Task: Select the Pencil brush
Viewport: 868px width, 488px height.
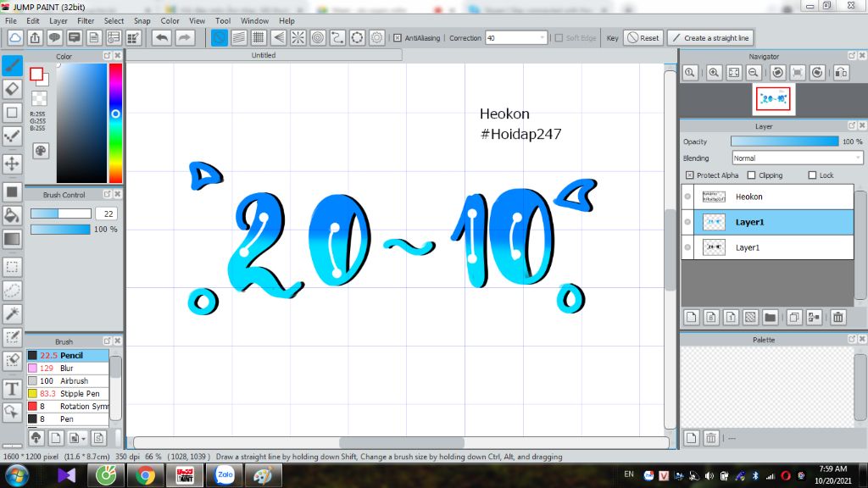Action: (x=68, y=355)
